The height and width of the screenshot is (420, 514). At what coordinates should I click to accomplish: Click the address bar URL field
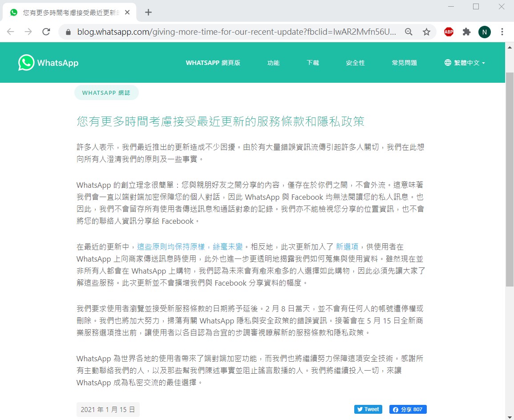(236, 32)
